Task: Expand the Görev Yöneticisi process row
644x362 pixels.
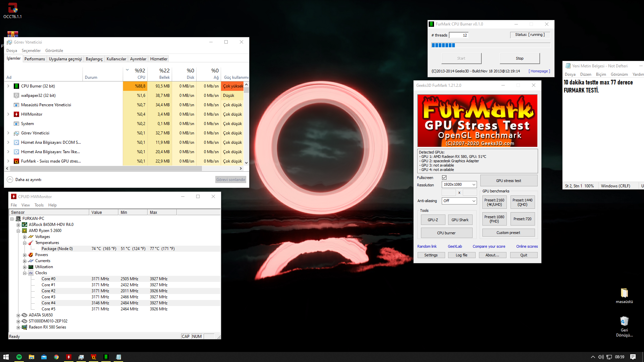Action: [x=8, y=133]
